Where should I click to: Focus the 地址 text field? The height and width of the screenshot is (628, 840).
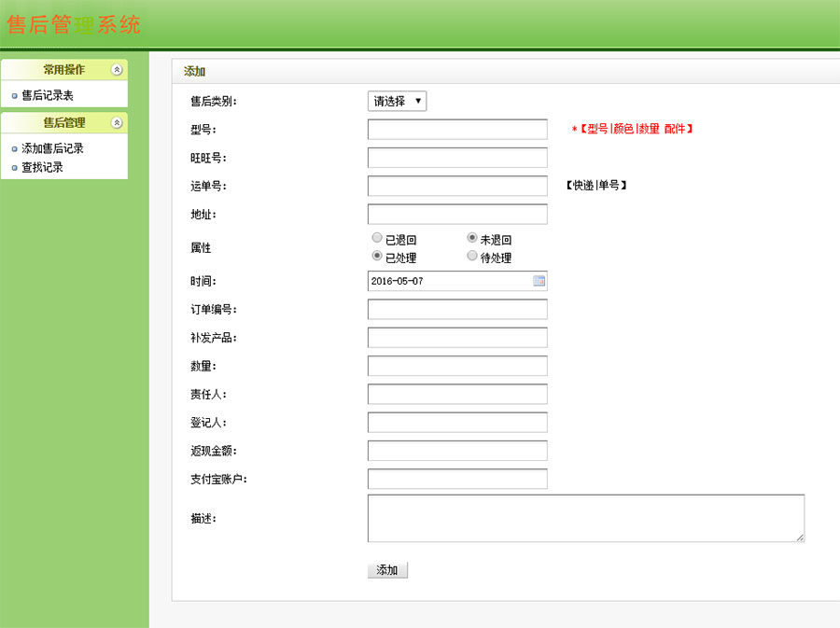pos(457,215)
